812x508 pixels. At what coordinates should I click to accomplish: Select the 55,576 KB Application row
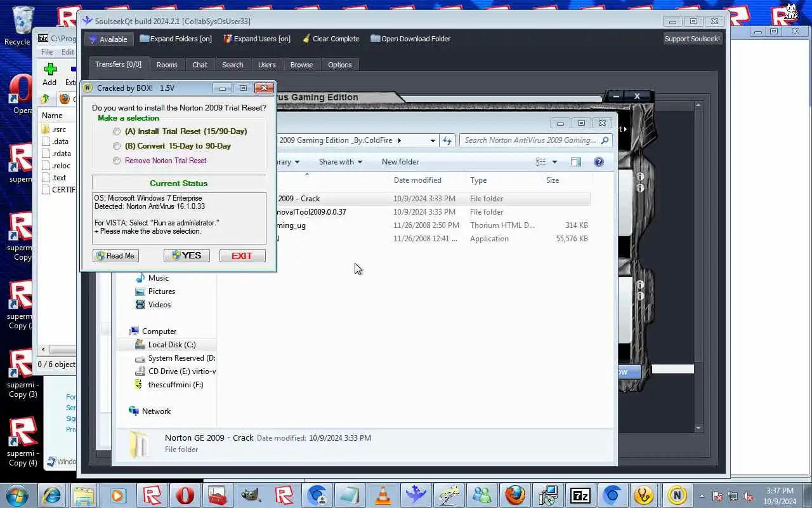433,239
